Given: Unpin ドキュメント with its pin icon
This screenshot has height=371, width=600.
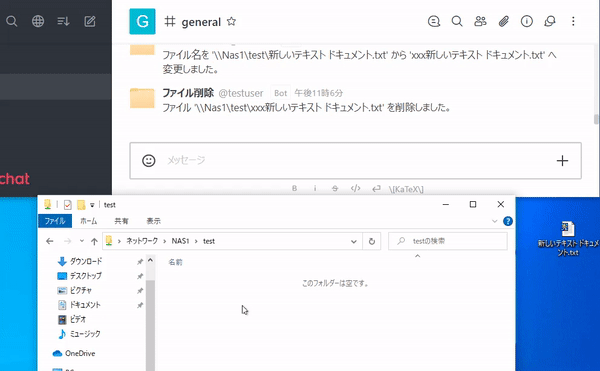Looking at the screenshot, I should [x=140, y=305].
